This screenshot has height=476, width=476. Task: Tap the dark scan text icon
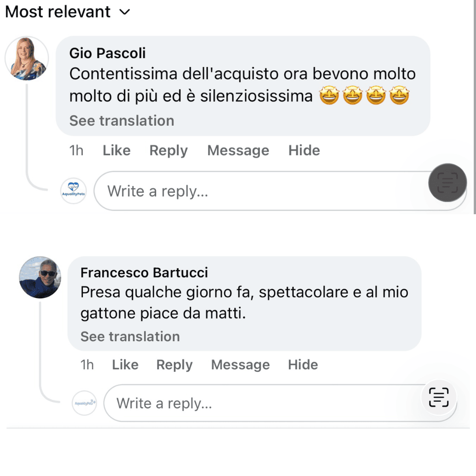click(x=447, y=183)
